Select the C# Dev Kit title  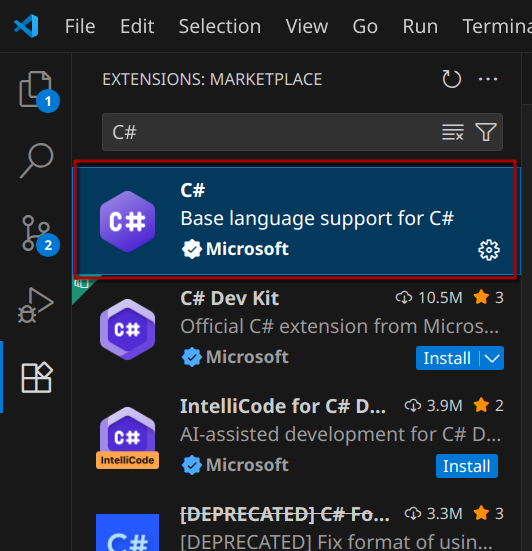click(229, 298)
